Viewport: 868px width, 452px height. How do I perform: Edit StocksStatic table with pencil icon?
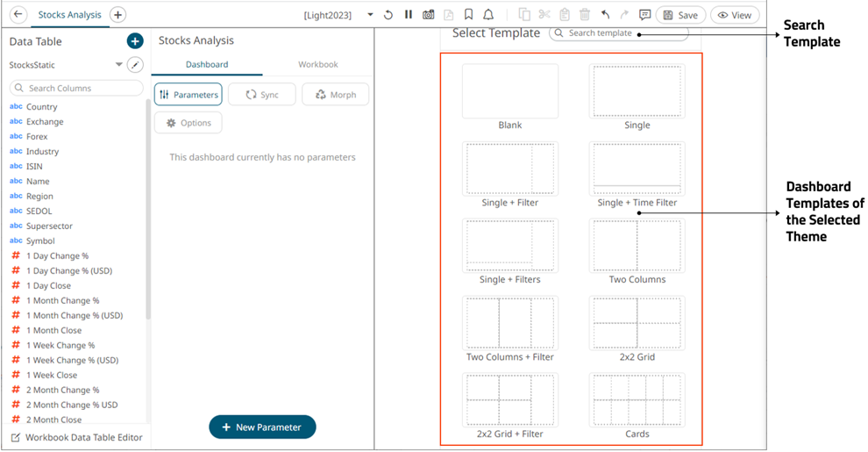[x=134, y=65]
